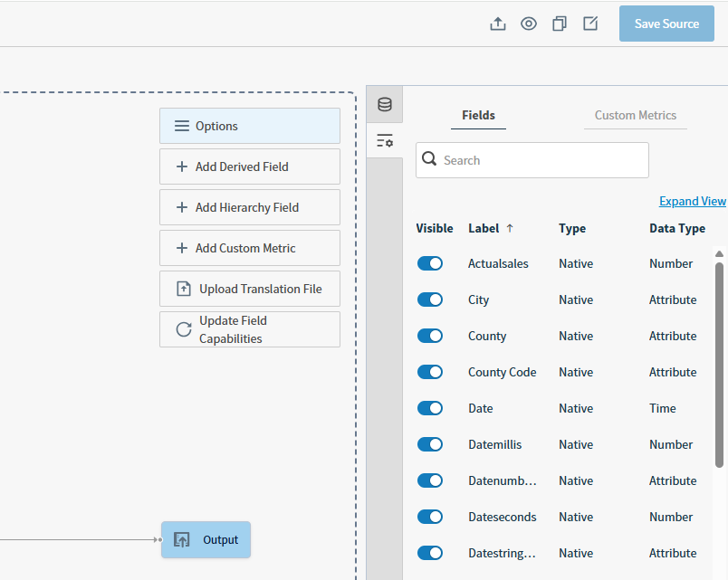
Task: Click the Label column header
Action: coord(484,228)
